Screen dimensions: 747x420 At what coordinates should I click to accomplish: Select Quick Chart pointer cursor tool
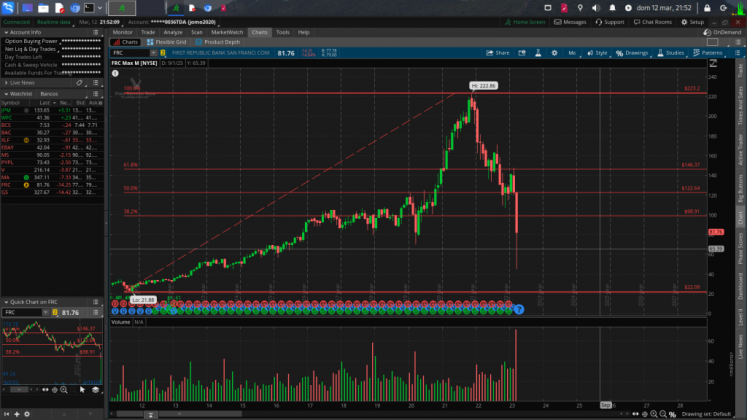coord(82,390)
